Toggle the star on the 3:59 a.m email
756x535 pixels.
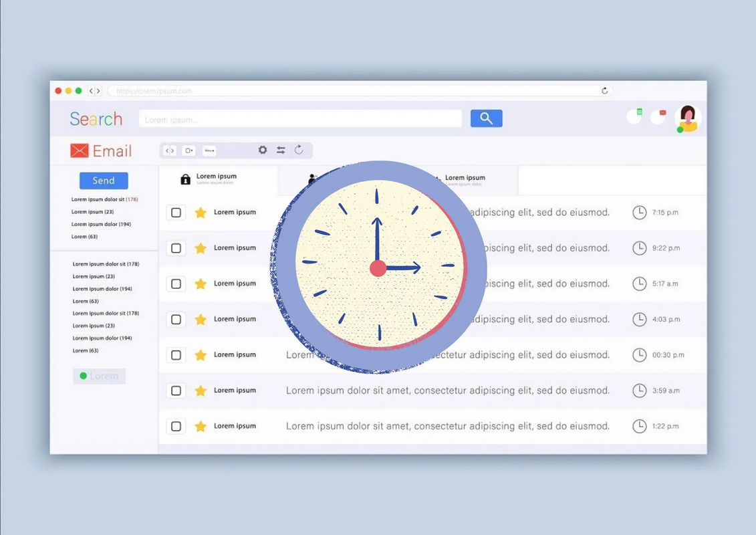201,391
